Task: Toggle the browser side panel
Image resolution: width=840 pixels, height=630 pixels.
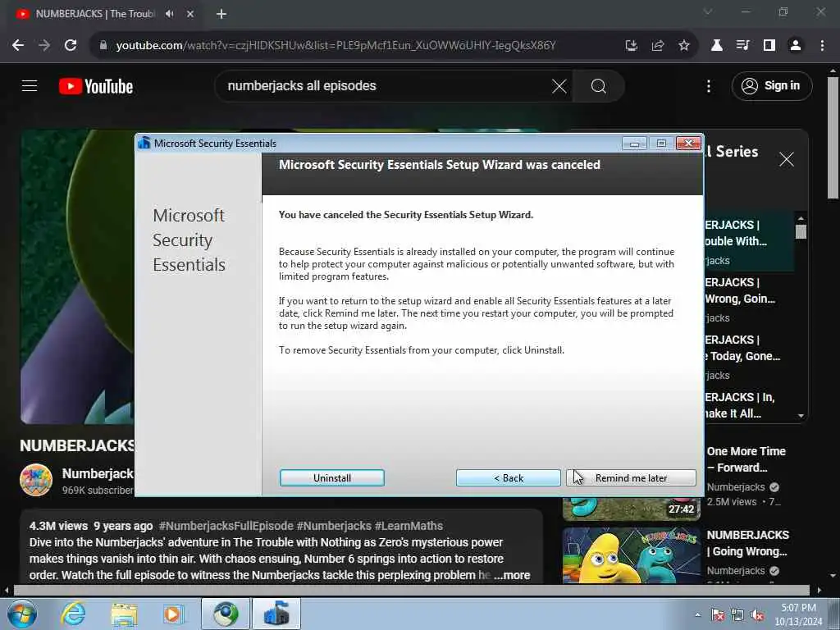Action: click(x=769, y=46)
